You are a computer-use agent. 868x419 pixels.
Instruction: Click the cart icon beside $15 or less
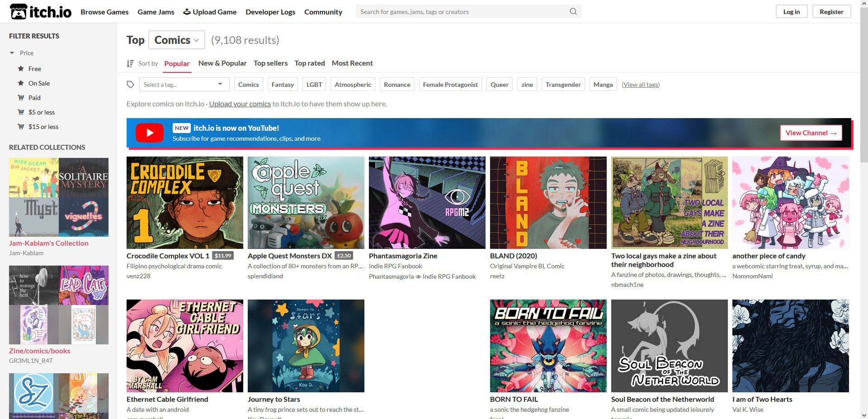point(21,127)
